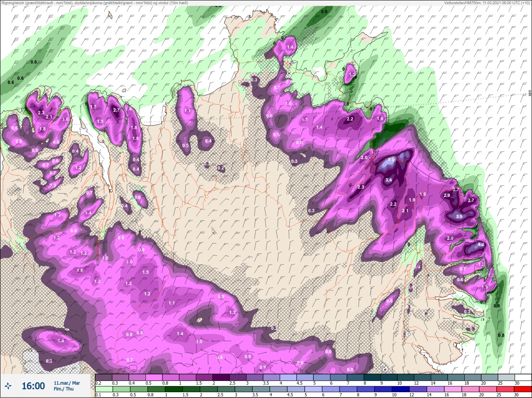
Task: Select the dark green lower swatch between 1 and 1.5
Action: 173,389
